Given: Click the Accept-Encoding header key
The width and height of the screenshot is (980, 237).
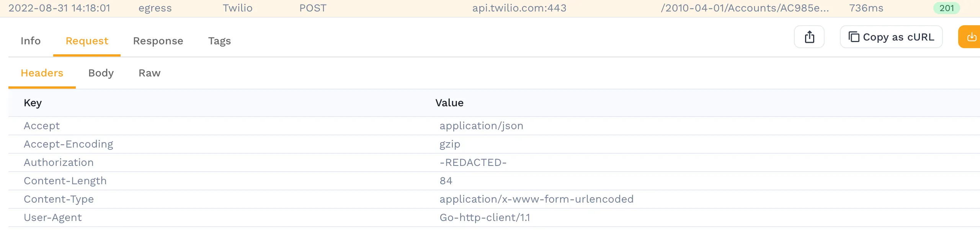Looking at the screenshot, I should pos(69,144).
